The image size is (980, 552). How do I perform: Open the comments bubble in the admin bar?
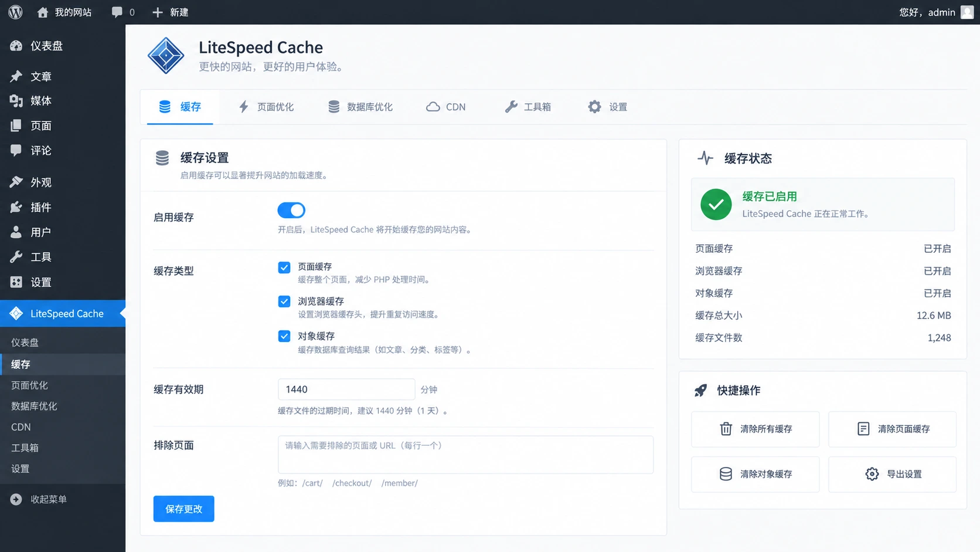point(123,12)
